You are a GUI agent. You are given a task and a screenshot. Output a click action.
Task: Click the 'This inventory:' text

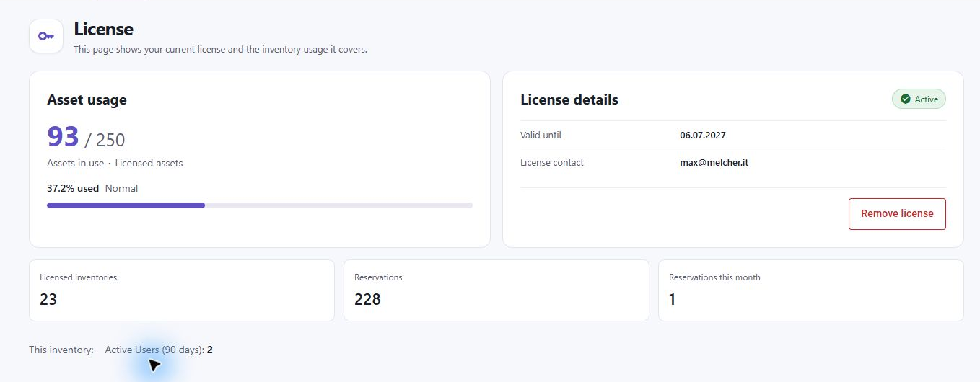tap(61, 350)
